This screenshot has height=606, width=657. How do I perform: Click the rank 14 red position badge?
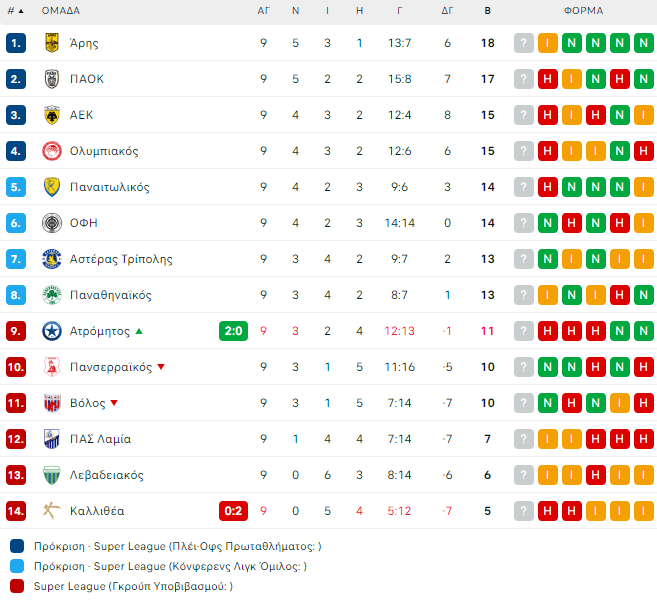(15, 511)
